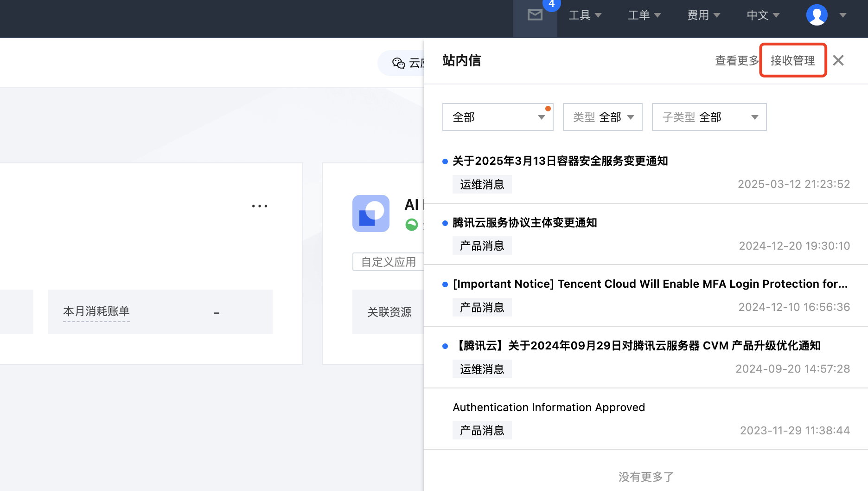This screenshot has width=868, height=491.
Task: Click the AI app logo icon
Action: pos(371,213)
